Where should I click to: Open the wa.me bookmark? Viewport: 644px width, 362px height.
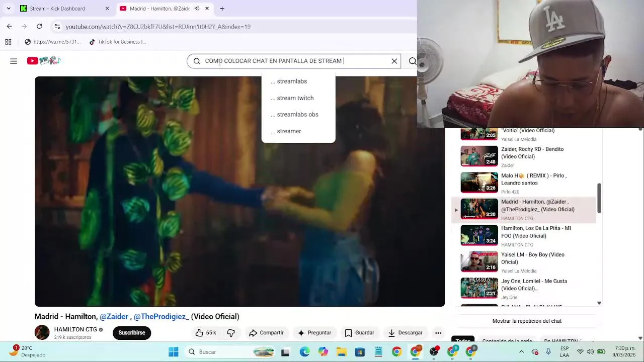point(53,42)
